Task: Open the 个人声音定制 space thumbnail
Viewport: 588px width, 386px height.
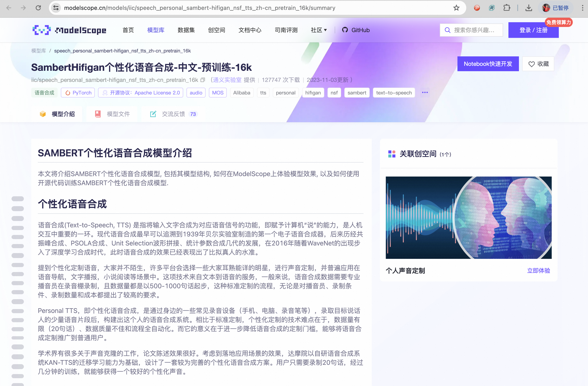Action: tap(468, 218)
